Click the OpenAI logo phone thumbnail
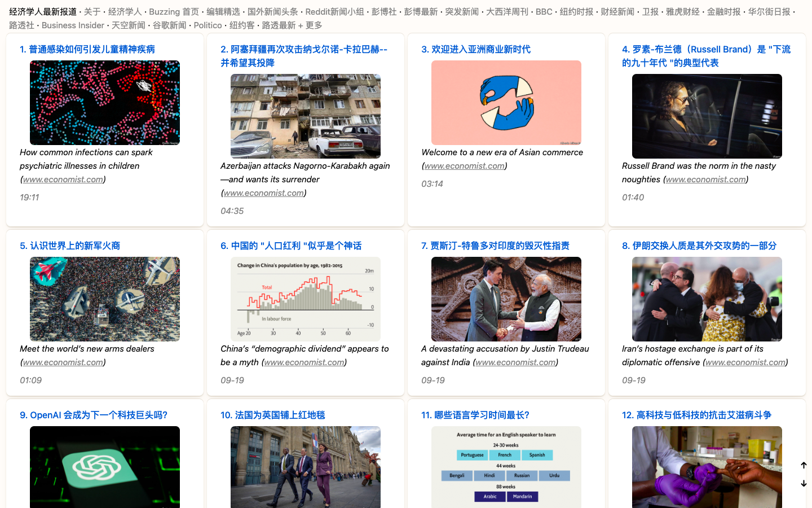Viewport: 812px width, 508px height. tap(105, 467)
